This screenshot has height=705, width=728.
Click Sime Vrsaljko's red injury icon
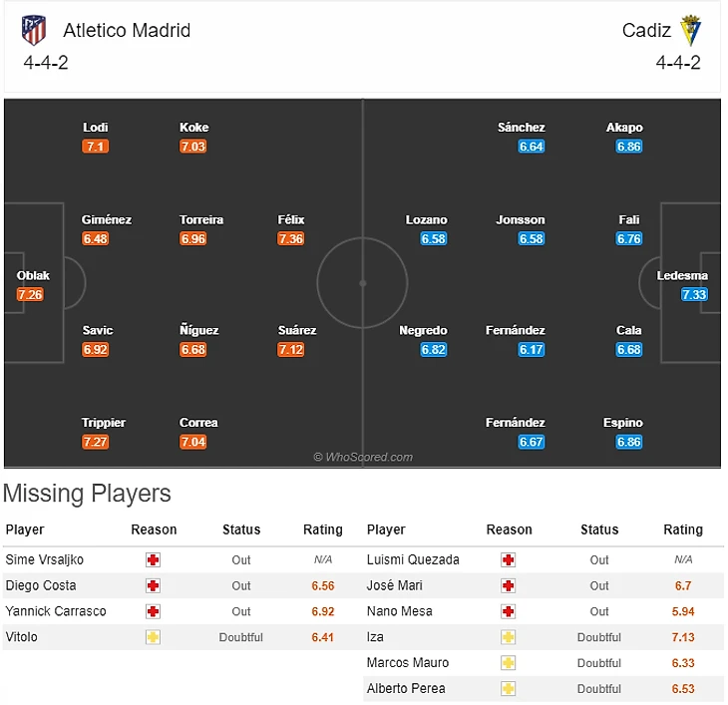(x=153, y=560)
